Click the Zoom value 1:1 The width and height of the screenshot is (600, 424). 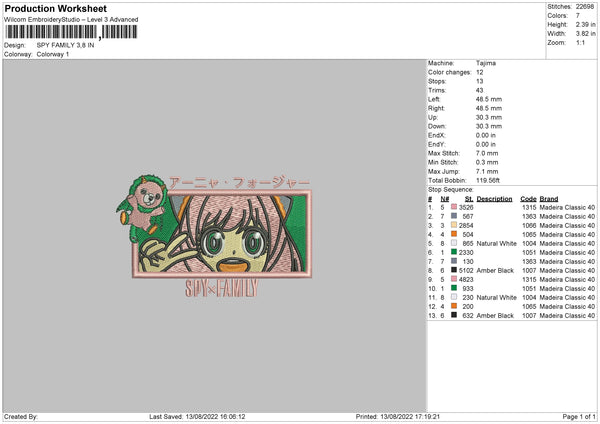tap(580, 42)
